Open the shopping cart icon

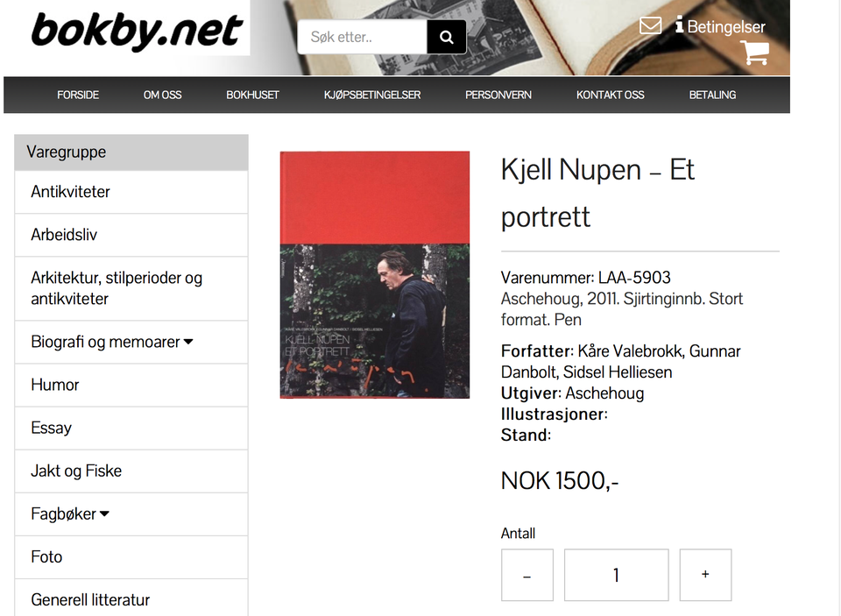pyautogui.click(x=754, y=53)
